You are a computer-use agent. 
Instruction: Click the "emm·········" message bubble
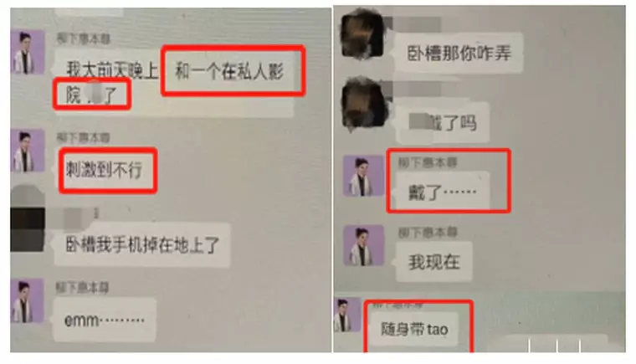click(x=105, y=320)
